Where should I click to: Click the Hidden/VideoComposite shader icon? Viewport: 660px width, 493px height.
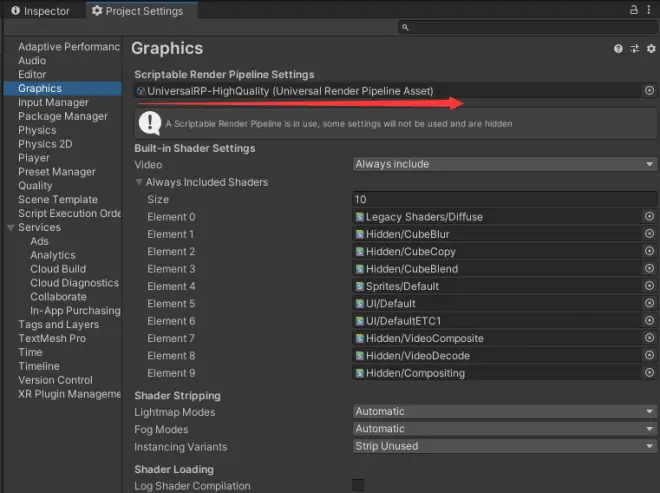(360, 338)
